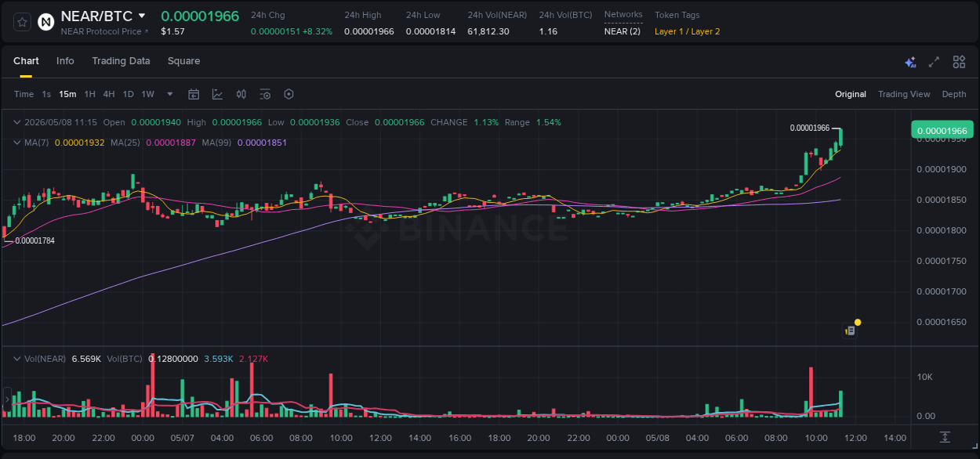The height and width of the screenshot is (459, 980).
Task: Open the indicator display settings icon
Action: pos(265,94)
